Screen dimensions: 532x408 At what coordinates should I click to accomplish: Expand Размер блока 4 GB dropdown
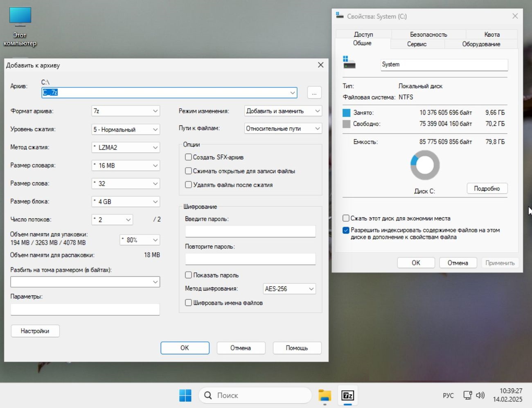tap(126, 202)
